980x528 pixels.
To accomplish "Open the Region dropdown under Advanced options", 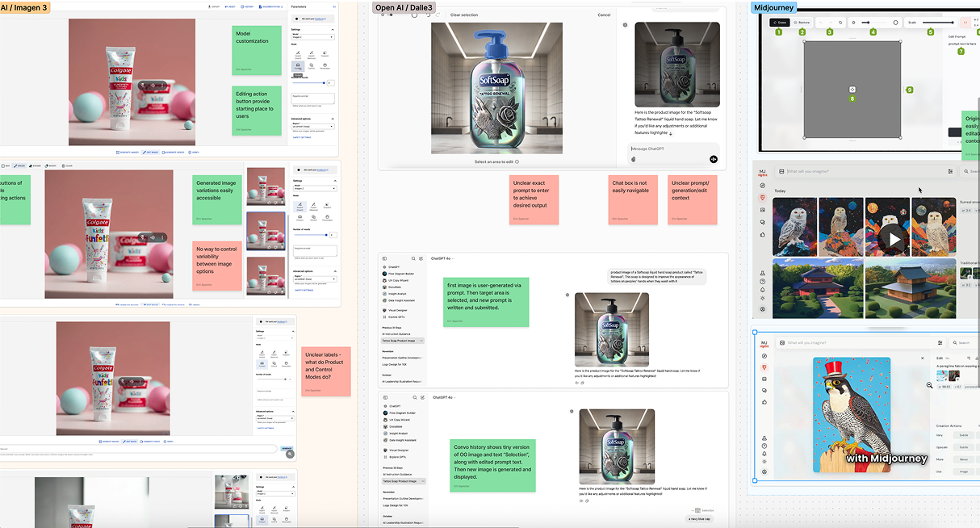I will click(x=312, y=127).
